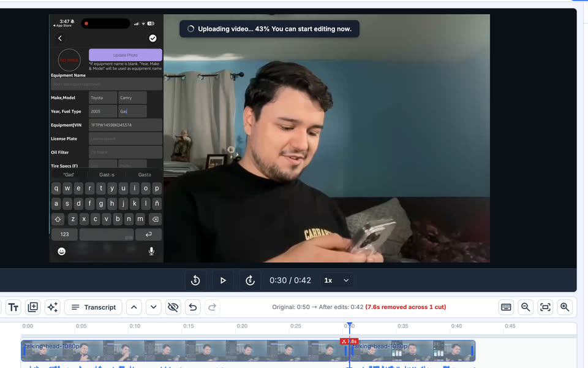This screenshot has height=368, width=588.
Task: Open the AI sparkle magic tool
Action: (53, 307)
